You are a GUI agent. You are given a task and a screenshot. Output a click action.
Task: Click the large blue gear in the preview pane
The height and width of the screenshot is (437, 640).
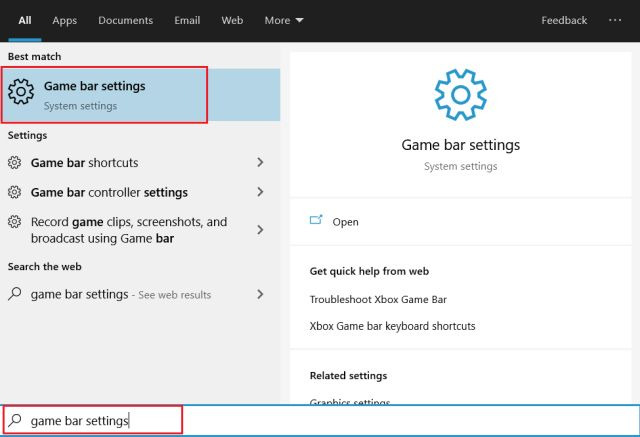coord(460,95)
